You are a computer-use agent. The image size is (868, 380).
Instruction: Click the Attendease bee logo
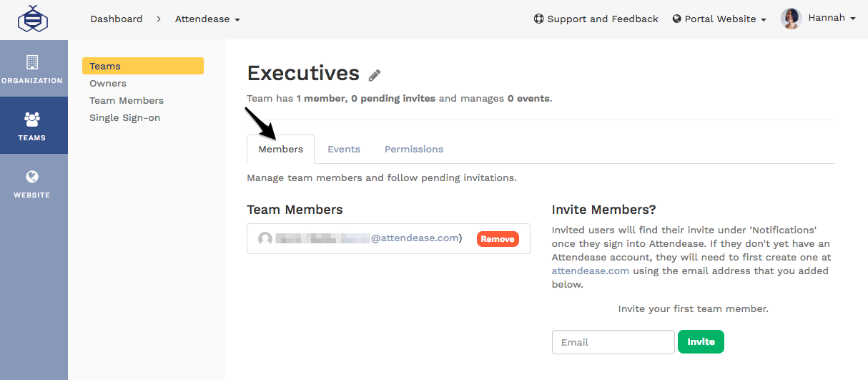pos(33,19)
